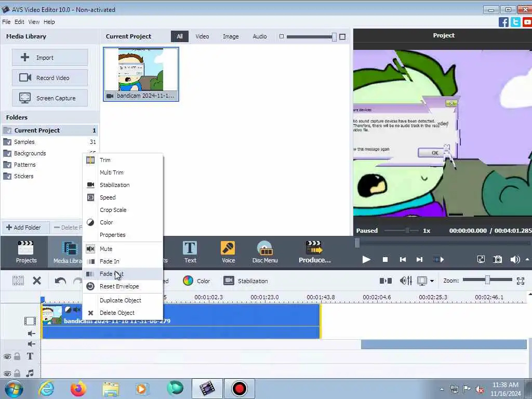This screenshot has width=532, height=399.
Task: Adjust the thumbnail size slider
Action: [x=334, y=37]
